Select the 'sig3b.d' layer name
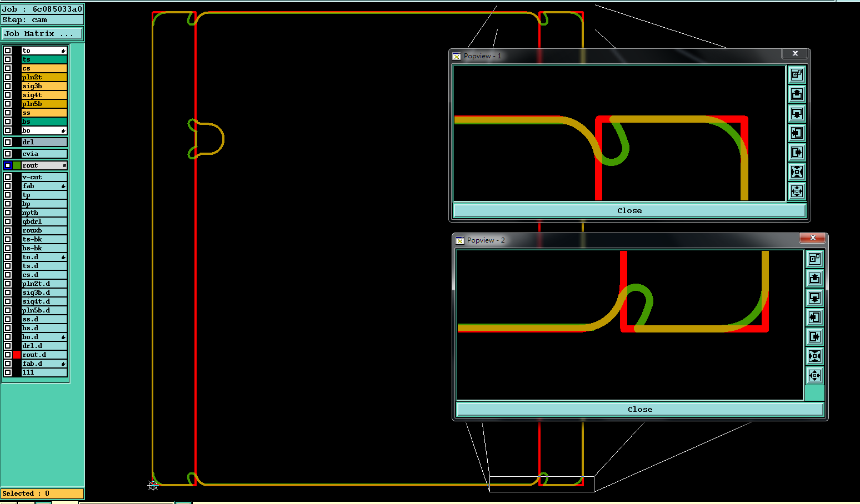The image size is (860, 504). [x=44, y=293]
